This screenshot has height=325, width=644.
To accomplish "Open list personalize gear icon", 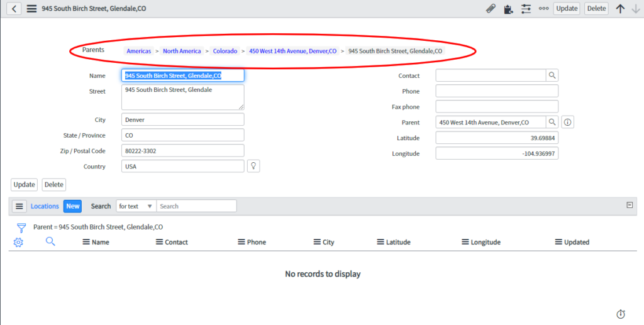I will 18,242.
